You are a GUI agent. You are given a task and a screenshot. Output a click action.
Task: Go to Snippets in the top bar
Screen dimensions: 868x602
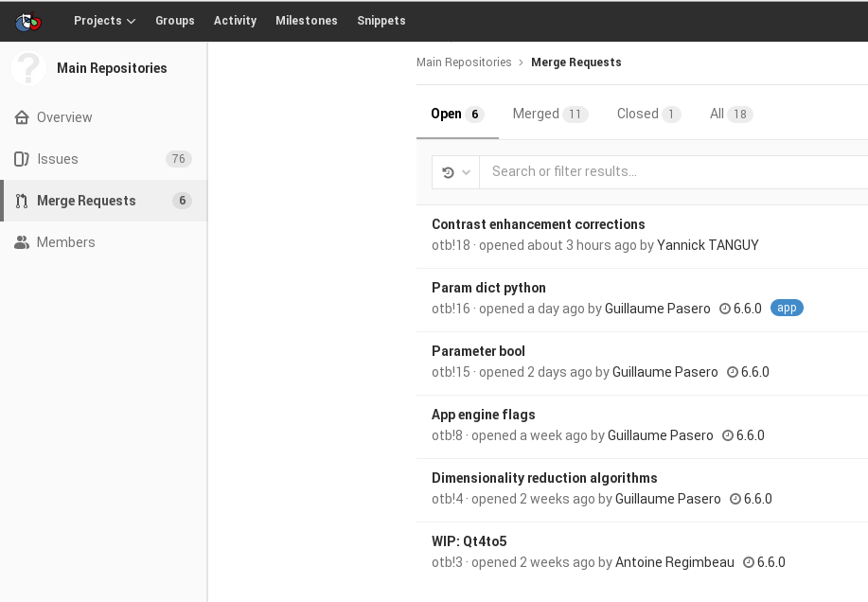(381, 21)
